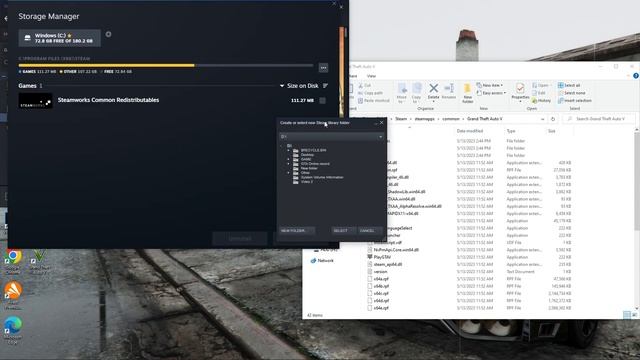Select System Volume Information folder

coord(322,177)
